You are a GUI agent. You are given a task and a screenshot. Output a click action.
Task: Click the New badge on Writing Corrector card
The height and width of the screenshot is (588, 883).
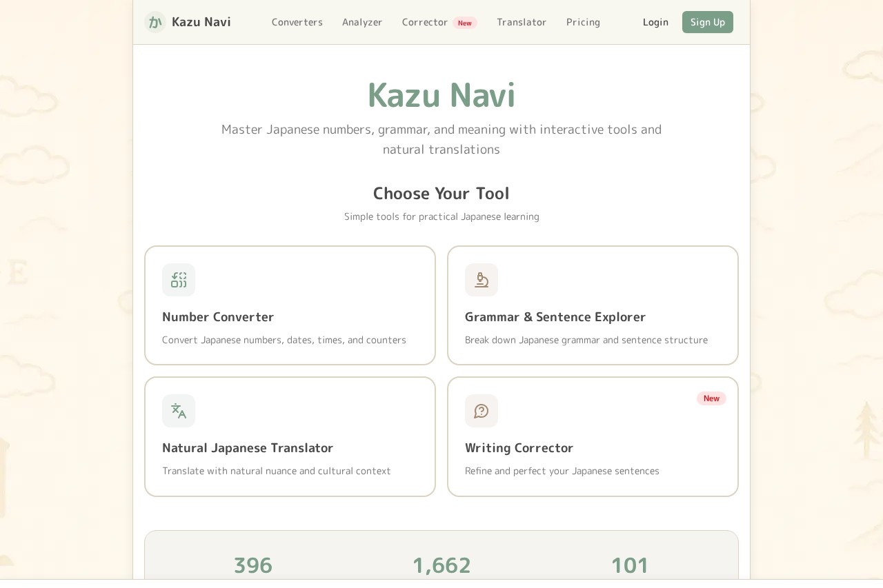coord(711,398)
